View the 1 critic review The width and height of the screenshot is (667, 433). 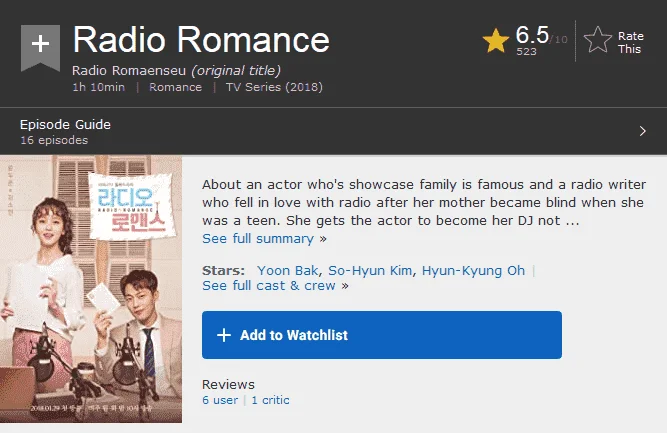[270, 400]
